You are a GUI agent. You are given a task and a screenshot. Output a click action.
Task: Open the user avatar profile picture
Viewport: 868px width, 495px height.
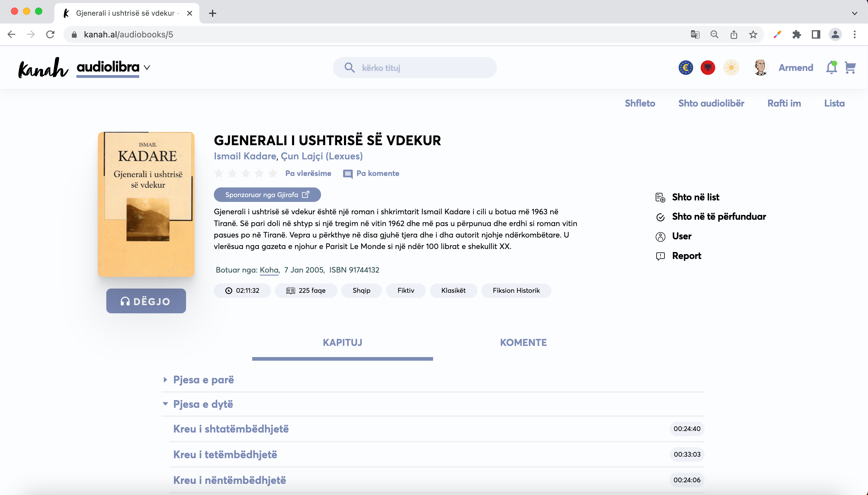pos(760,68)
